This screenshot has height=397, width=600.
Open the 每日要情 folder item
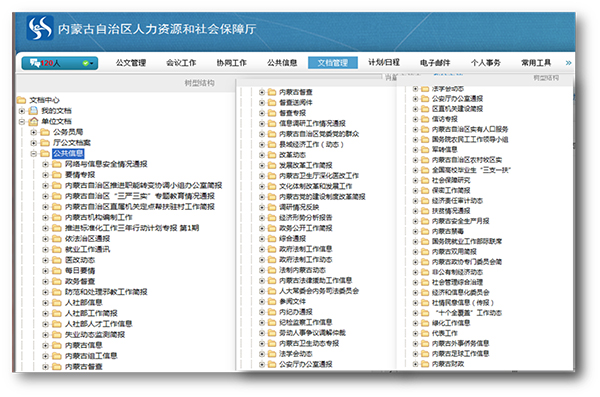click(x=80, y=271)
